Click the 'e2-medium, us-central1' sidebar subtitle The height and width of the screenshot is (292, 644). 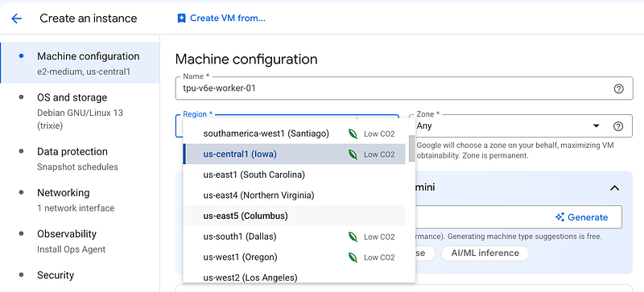click(84, 72)
